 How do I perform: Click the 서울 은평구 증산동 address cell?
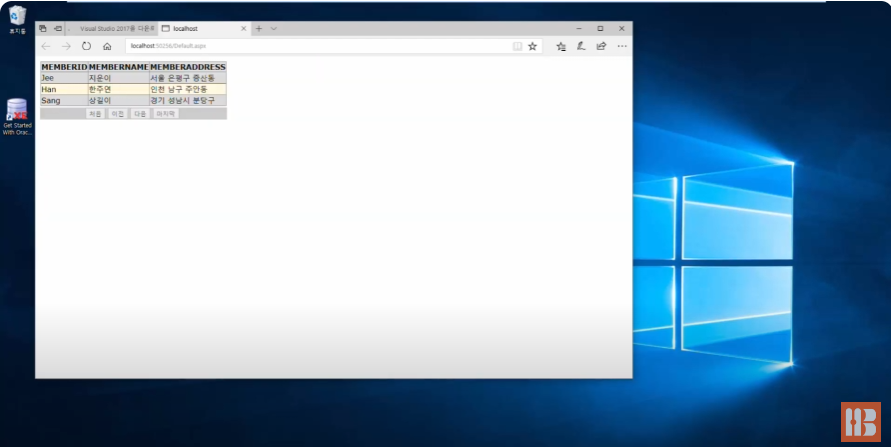188,78
